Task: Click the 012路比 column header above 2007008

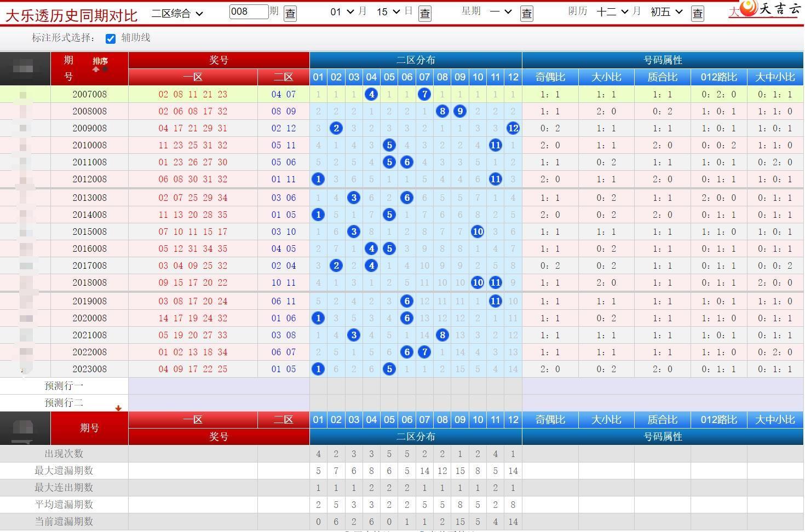Action: [x=719, y=77]
